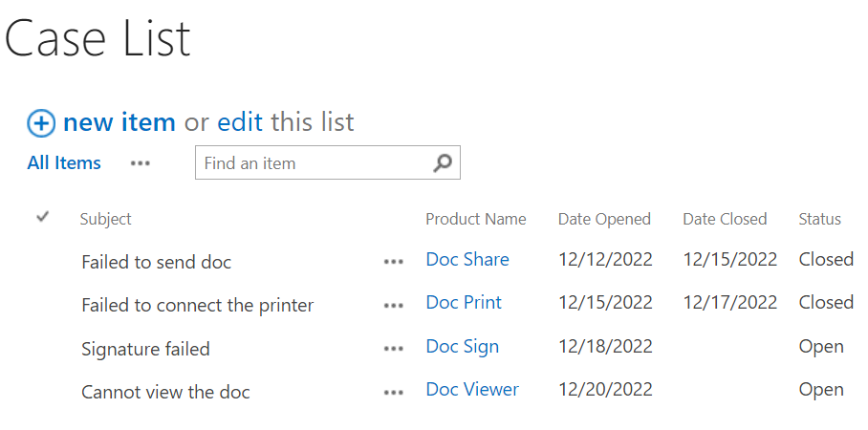Click the plus circle new item icon
This screenshot has width=868, height=430.
point(41,123)
